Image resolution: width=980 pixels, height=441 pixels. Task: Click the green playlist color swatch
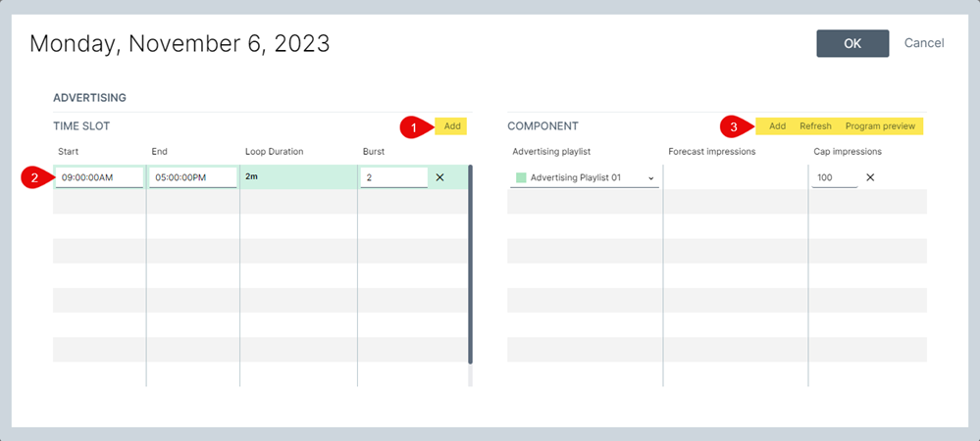click(x=521, y=178)
